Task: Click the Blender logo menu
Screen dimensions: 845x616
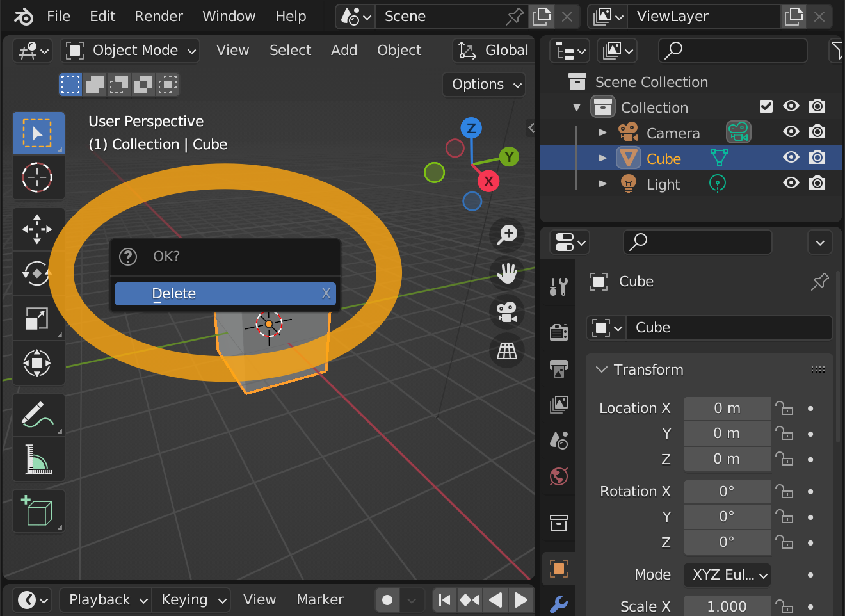Action: (x=23, y=17)
